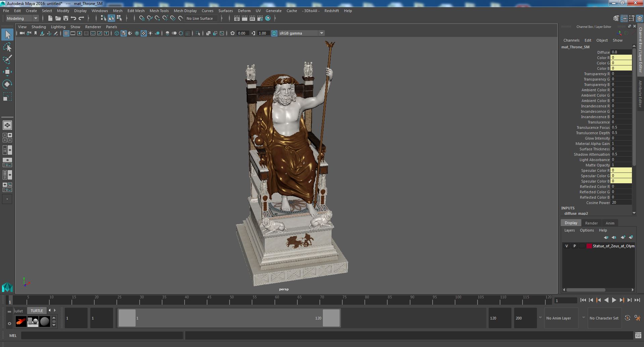This screenshot has width=644, height=347.
Task: Toggle Textured display in viewport
Action: tap(144, 33)
